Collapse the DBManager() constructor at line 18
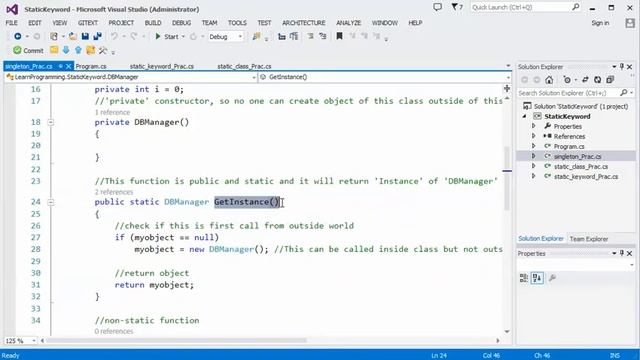The image size is (640, 360). pyautogui.click(x=51, y=122)
